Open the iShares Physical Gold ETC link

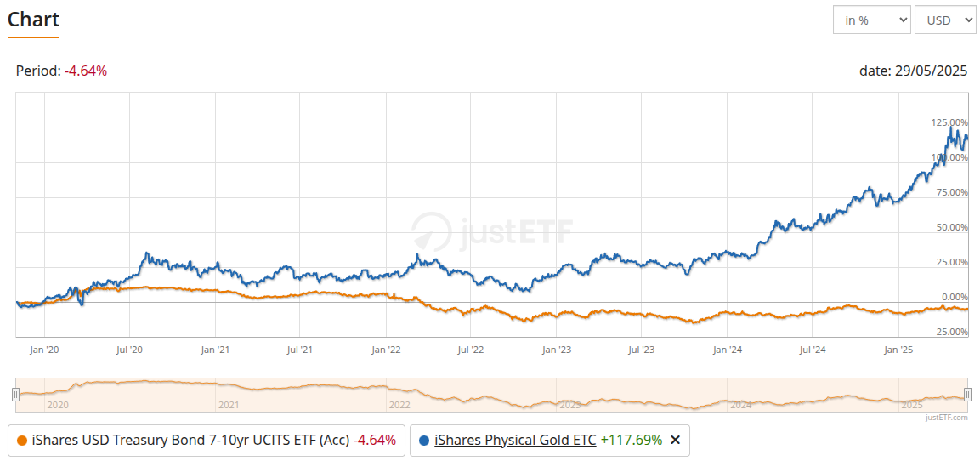(515, 440)
